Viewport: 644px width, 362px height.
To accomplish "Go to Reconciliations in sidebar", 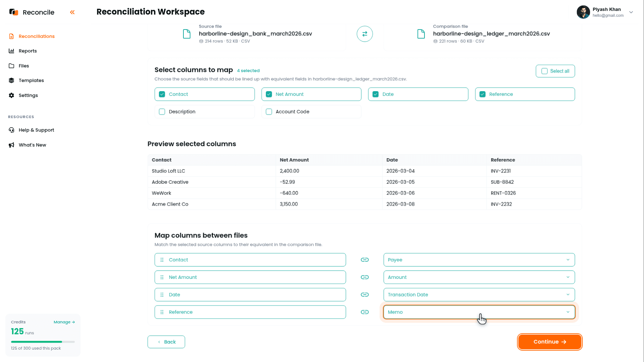I will point(36,36).
